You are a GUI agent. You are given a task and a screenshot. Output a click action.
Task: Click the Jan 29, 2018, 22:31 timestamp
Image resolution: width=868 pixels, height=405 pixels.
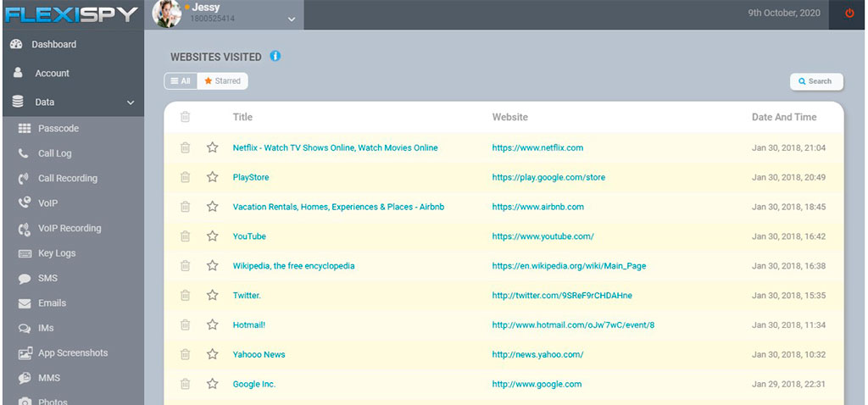point(789,384)
